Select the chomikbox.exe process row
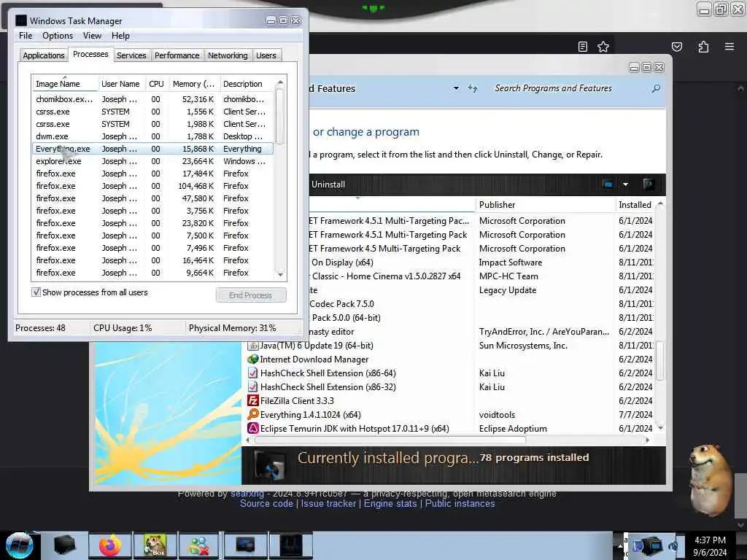The image size is (747, 560). point(152,99)
